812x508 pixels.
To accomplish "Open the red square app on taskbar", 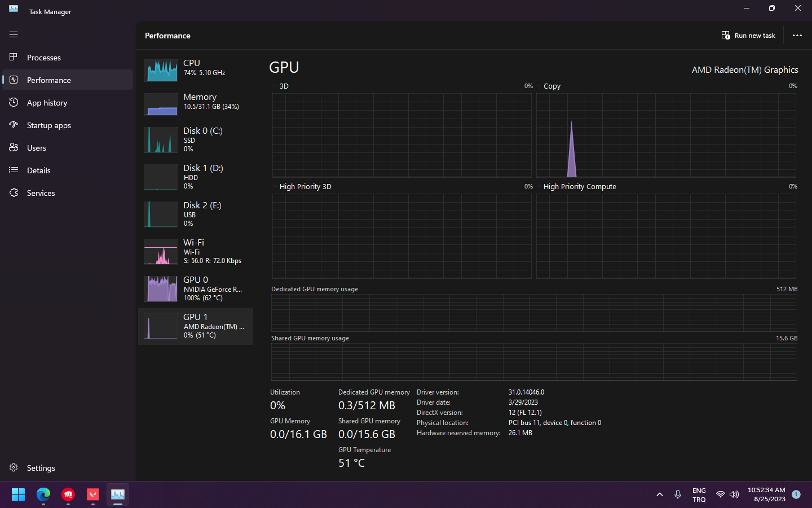I will [93, 494].
